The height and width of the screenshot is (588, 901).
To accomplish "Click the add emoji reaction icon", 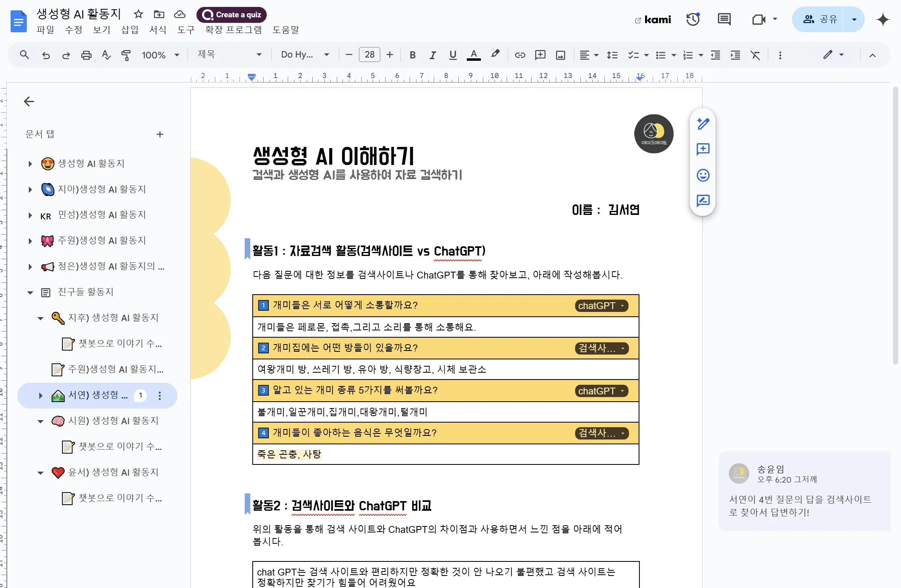I will [x=703, y=175].
